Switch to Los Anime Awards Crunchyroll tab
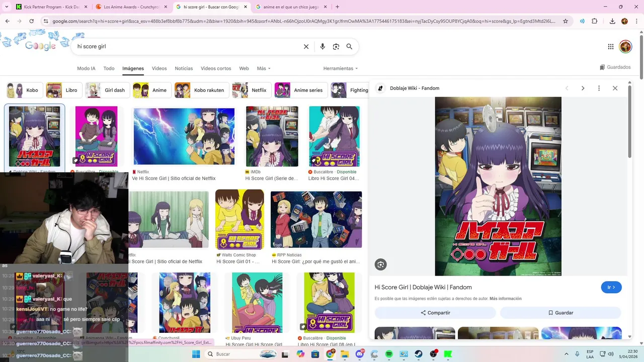This screenshot has height=362, width=644. pos(131,7)
